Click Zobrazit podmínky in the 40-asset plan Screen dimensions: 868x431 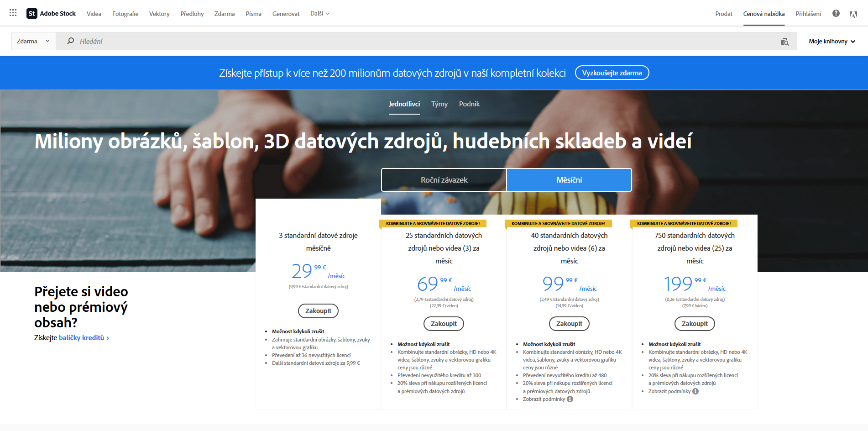click(x=544, y=399)
